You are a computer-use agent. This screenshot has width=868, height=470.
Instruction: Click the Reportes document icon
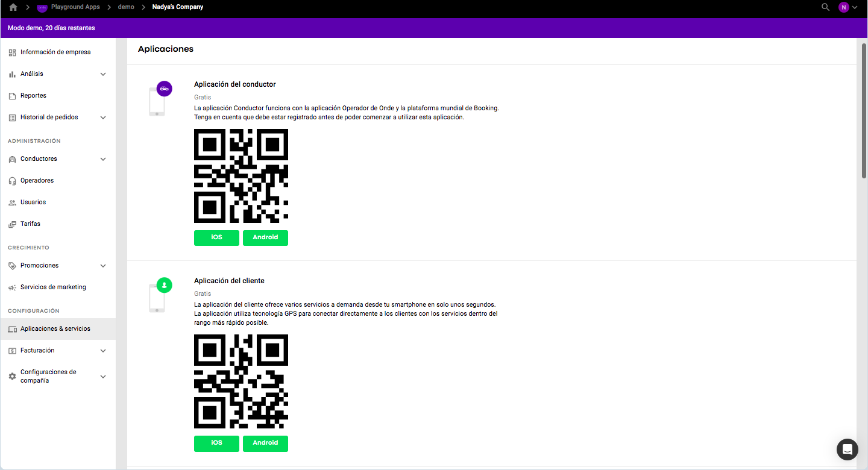click(12, 96)
